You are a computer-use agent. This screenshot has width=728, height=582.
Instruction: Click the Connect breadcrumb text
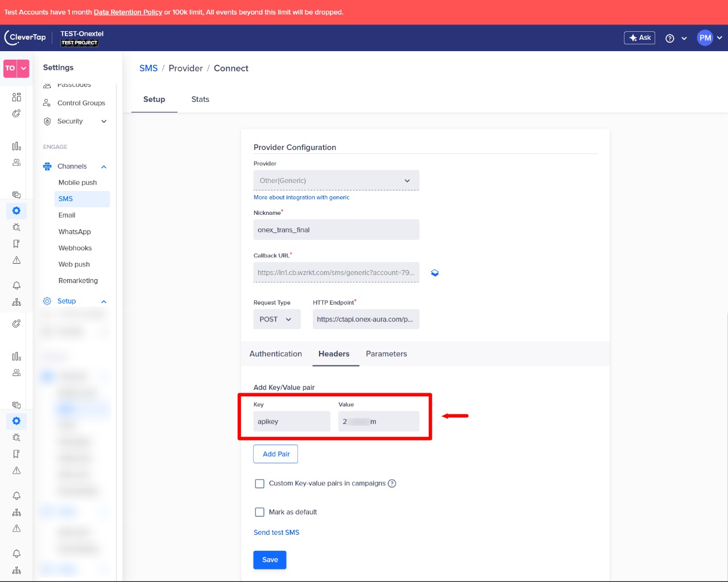[231, 68]
